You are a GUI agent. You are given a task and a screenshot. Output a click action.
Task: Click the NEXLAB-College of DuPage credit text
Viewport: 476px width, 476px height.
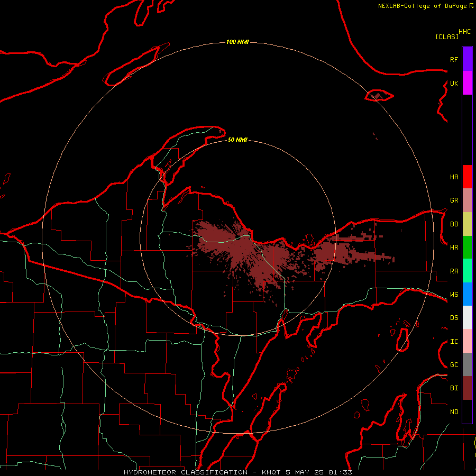click(425, 6)
